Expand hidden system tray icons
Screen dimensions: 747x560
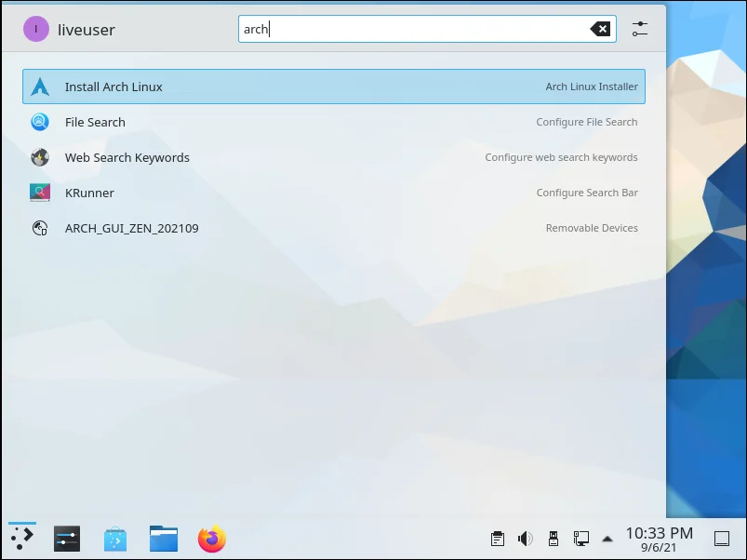tap(607, 539)
